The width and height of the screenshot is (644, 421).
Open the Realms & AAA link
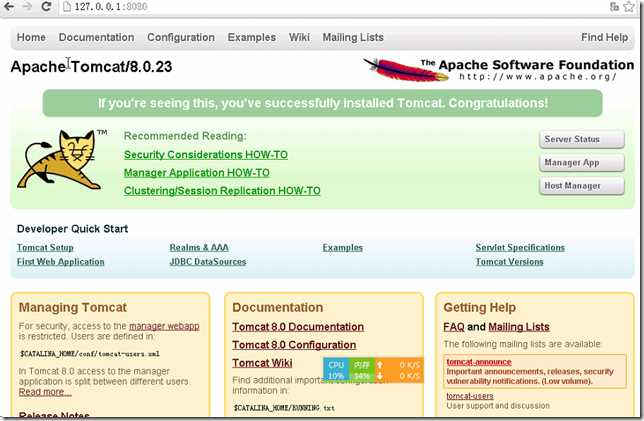pos(199,248)
